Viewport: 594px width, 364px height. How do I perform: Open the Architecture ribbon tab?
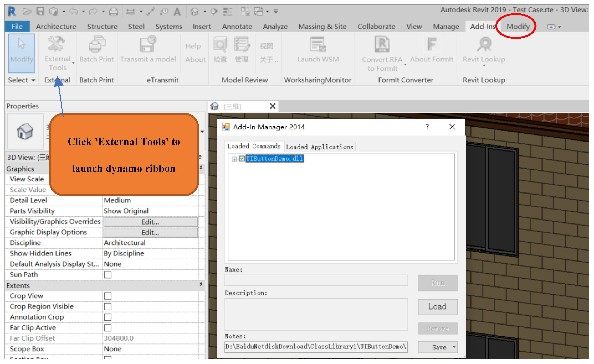tap(56, 27)
